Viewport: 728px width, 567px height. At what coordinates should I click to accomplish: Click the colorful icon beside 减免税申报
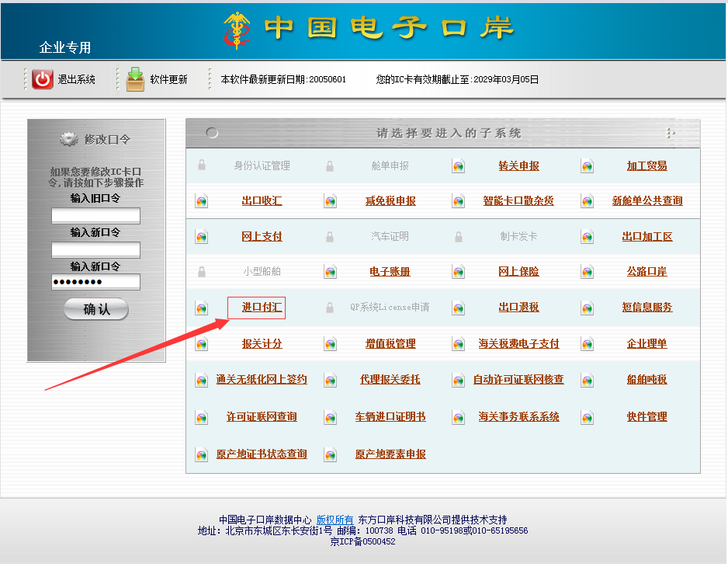[330, 201]
